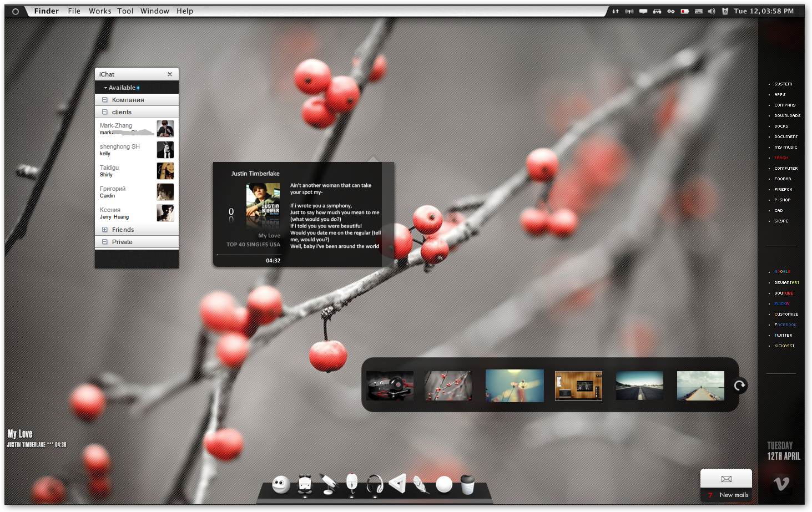Open the Finder menu

click(x=47, y=11)
